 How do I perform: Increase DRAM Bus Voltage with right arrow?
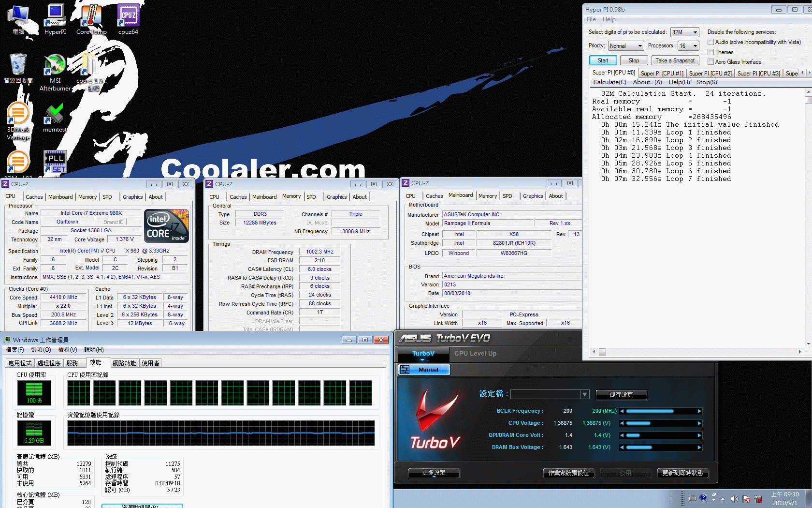699,448
